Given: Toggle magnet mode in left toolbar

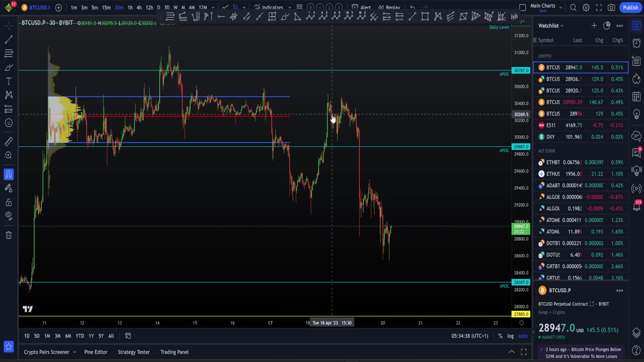Looking at the screenshot, I should point(9,174).
